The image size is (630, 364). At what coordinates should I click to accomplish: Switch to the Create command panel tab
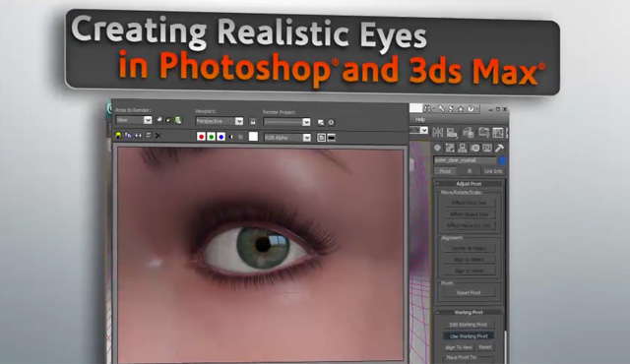pyautogui.click(x=437, y=149)
